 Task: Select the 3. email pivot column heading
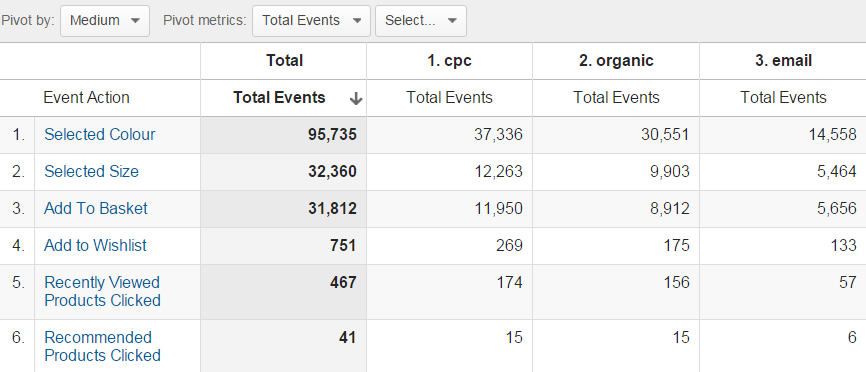click(x=783, y=61)
